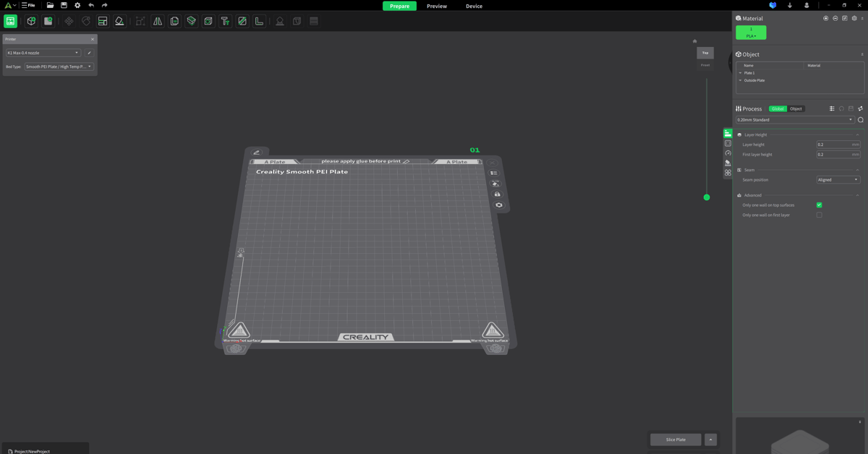Search process settings with magnifier icon
The width and height of the screenshot is (868, 454).
[x=860, y=120]
